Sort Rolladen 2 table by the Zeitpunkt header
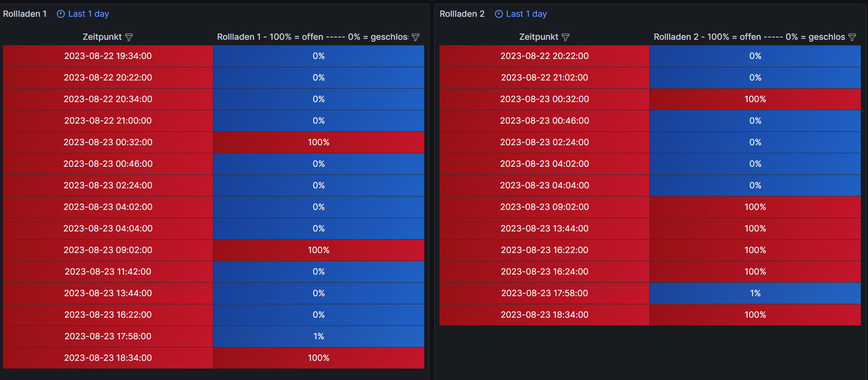Image resolution: width=868 pixels, height=380 pixels. (x=539, y=37)
